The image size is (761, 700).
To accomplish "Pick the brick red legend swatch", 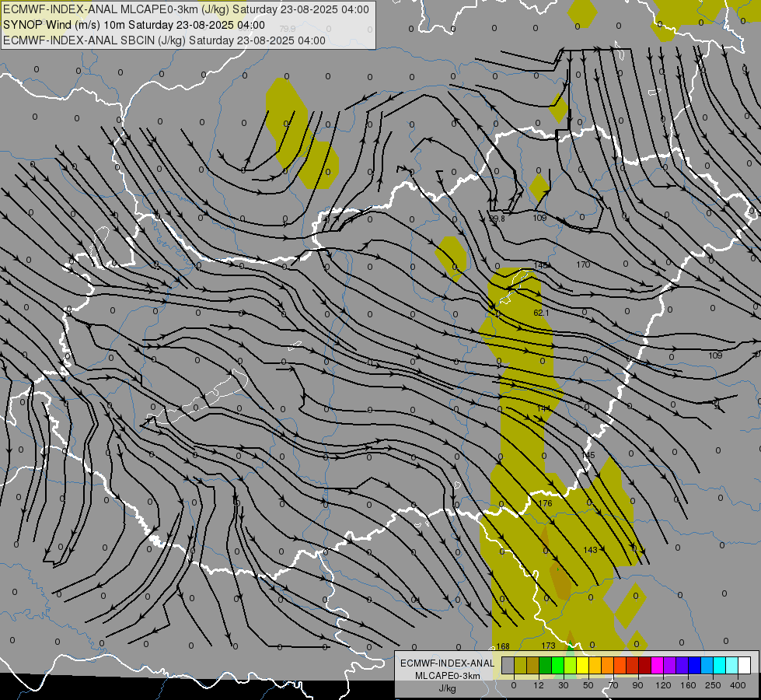I will (x=633, y=665).
